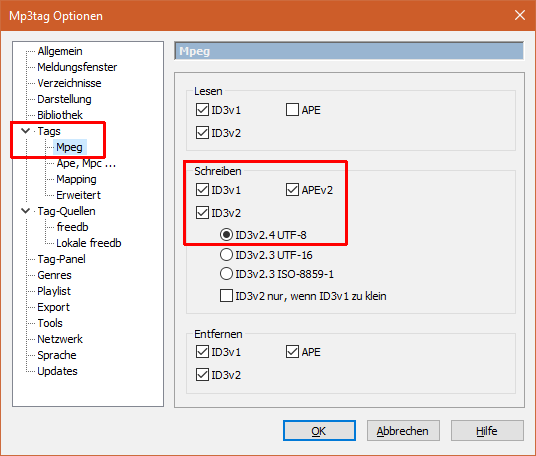Close the Mp3tag Optionen dialog
This screenshot has height=456, width=536.
[x=520, y=15]
